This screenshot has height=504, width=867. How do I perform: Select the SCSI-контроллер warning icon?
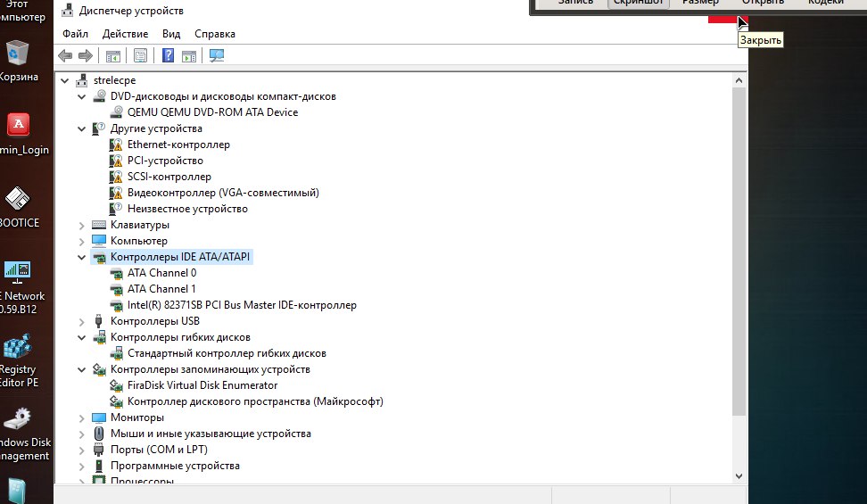(x=116, y=177)
